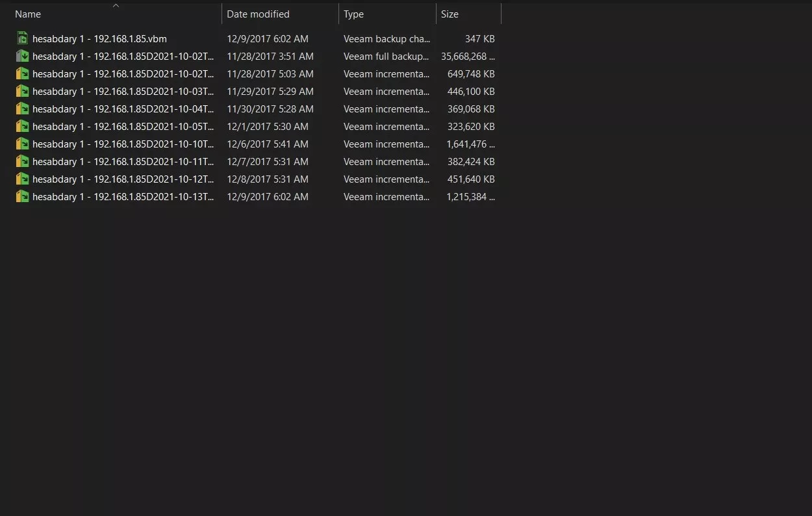Sort by the Type column header

tap(353, 14)
